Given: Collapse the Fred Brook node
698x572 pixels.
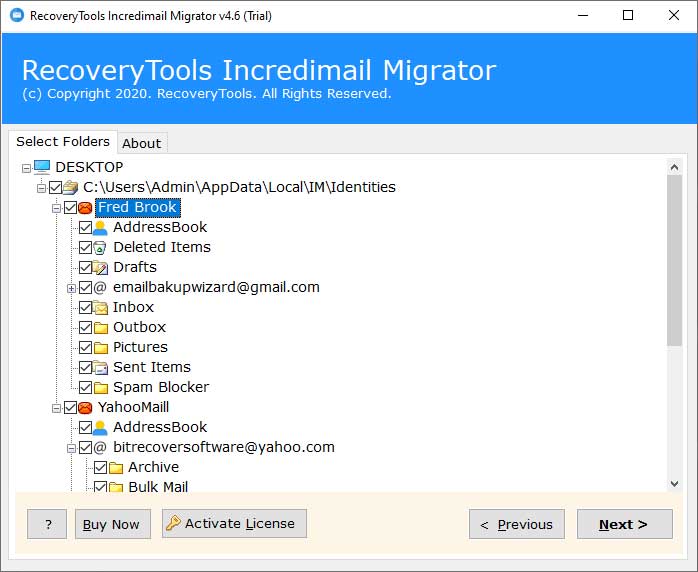Looking at the screenshot, I should pyautogui.click(x=57, y=208).
